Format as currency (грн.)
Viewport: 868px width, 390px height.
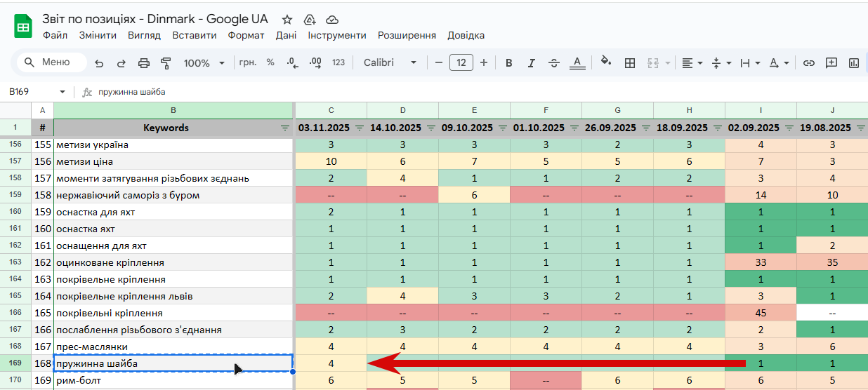tap(248, 62)
